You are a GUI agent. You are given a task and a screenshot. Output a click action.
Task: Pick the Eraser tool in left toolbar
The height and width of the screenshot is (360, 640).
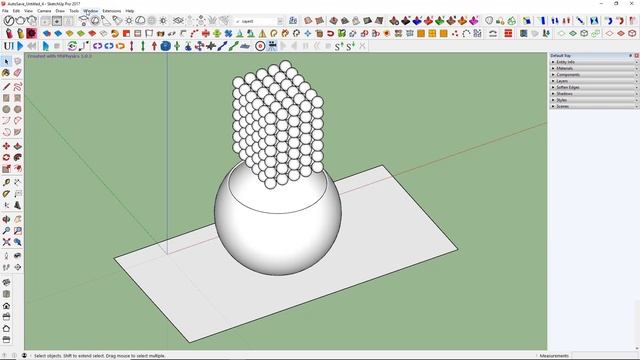tap(17, 73)
